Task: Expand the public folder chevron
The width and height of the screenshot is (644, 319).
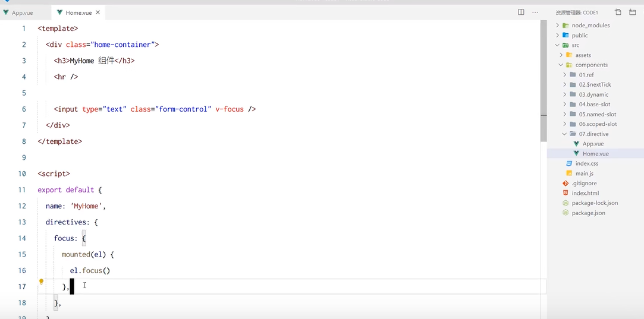Action: (x=557, y=35)
